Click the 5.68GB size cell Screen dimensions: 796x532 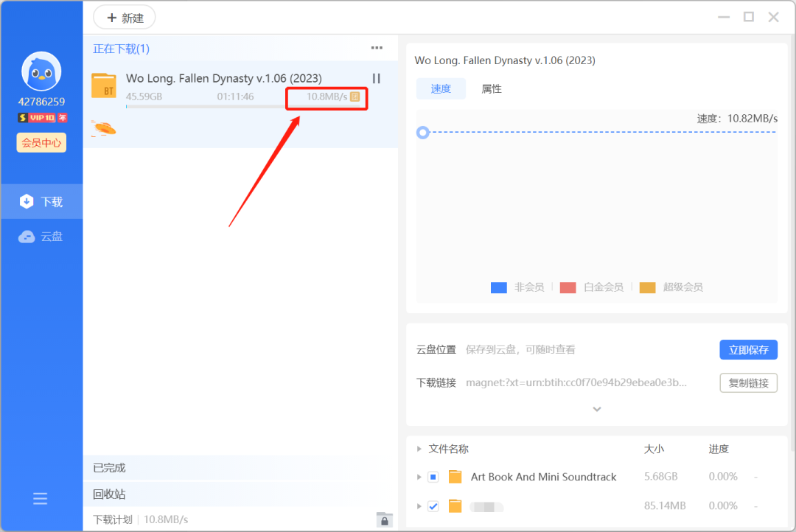click(661, 477)
